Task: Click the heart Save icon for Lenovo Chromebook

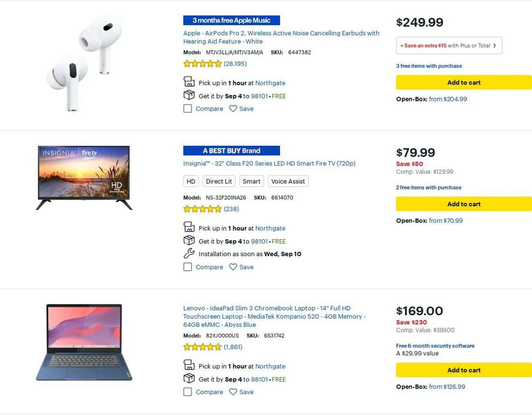Action: [x=233, y=392]
